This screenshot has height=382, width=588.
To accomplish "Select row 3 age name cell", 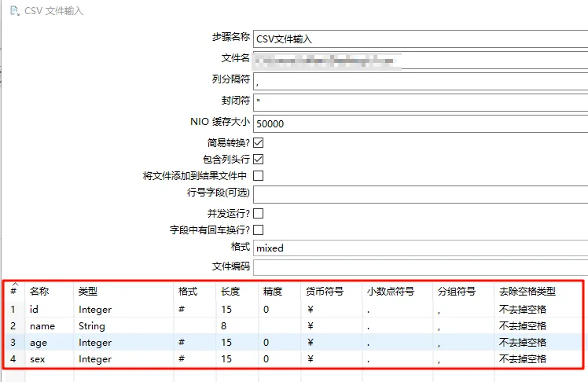I will point(39,343).
